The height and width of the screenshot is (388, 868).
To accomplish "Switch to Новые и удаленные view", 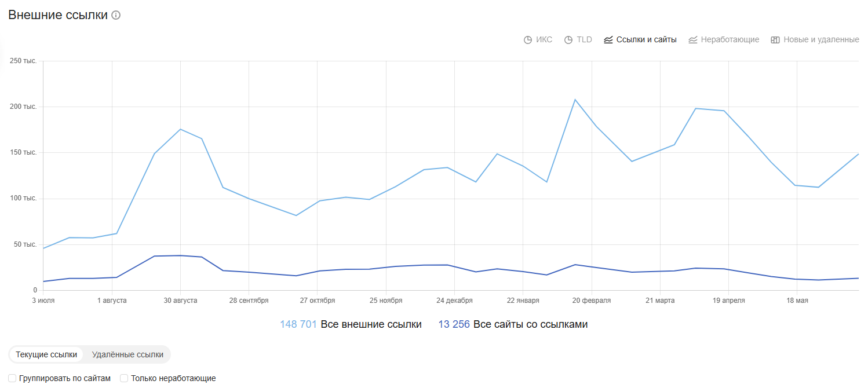I will pos(821,40).
